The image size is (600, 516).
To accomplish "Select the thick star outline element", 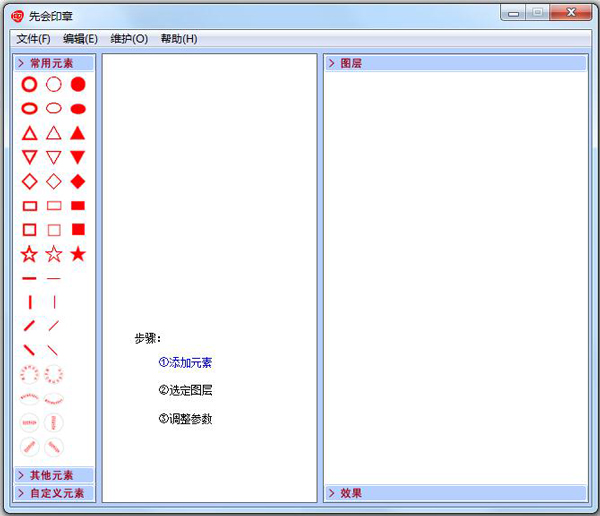I will coord(29,254).
